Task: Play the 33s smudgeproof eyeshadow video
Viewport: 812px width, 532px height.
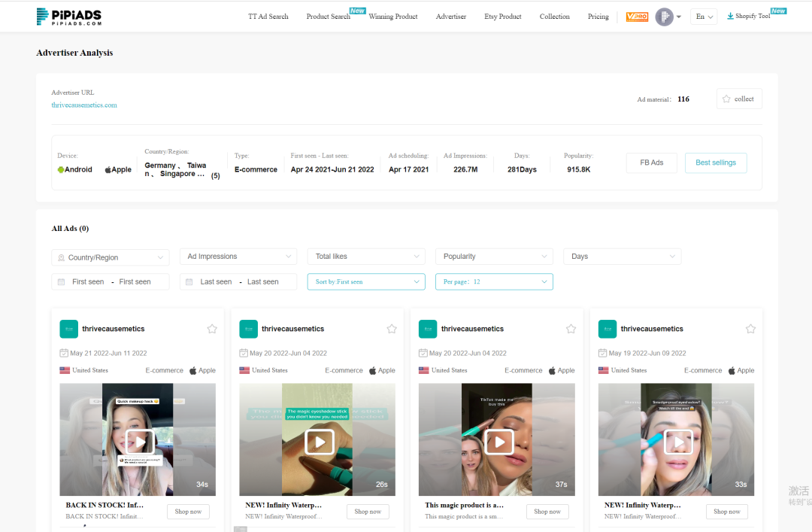Action: [678, 442]
